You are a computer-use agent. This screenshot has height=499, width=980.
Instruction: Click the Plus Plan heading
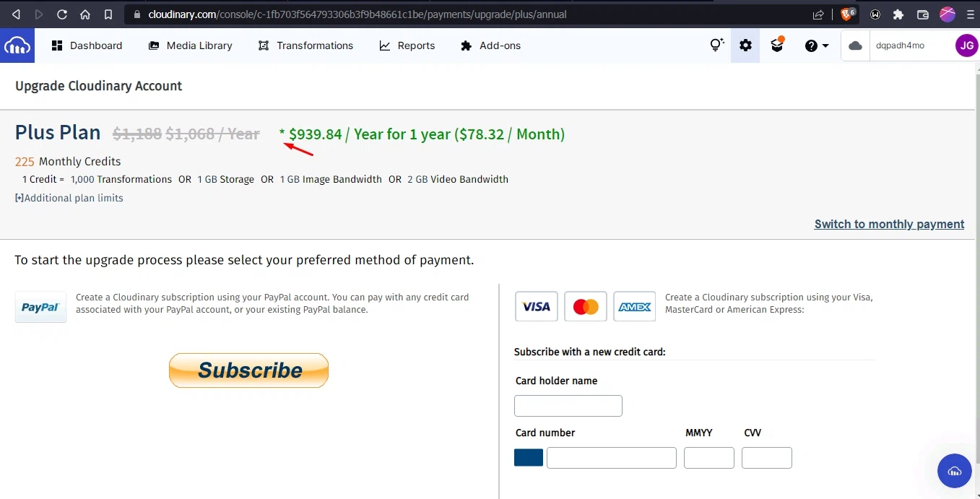coord(58,133)
